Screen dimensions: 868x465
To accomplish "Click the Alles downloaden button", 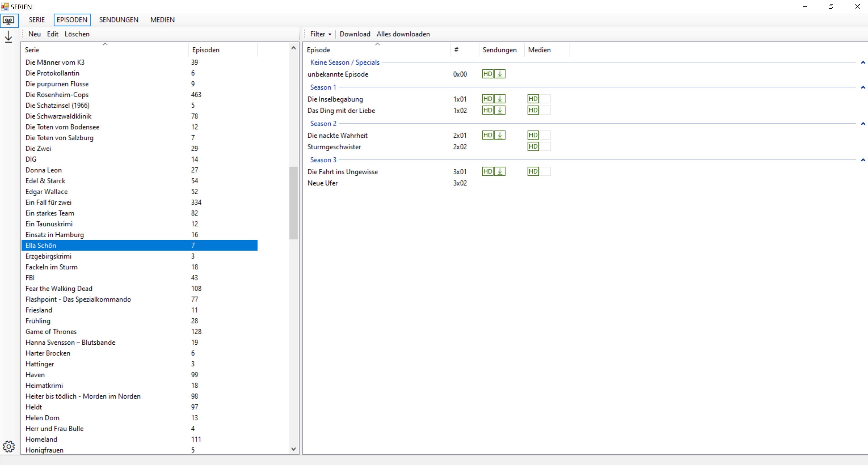I will tap(403, 34).
